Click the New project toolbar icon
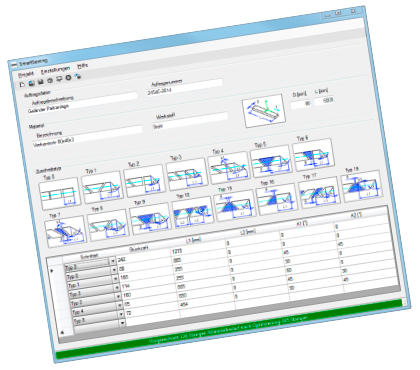The width and height of the screenshot is (420, 370). pyautogui.click(x=23, y=85)
